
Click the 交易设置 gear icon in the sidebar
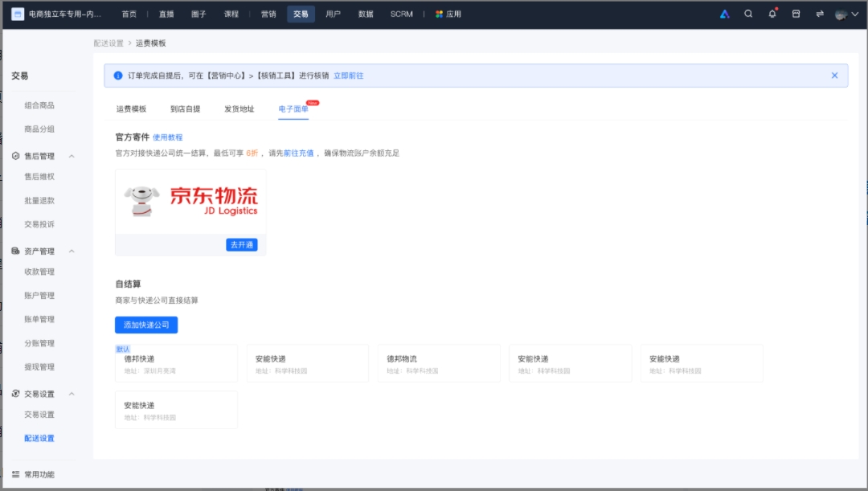[x=18, y=394]
